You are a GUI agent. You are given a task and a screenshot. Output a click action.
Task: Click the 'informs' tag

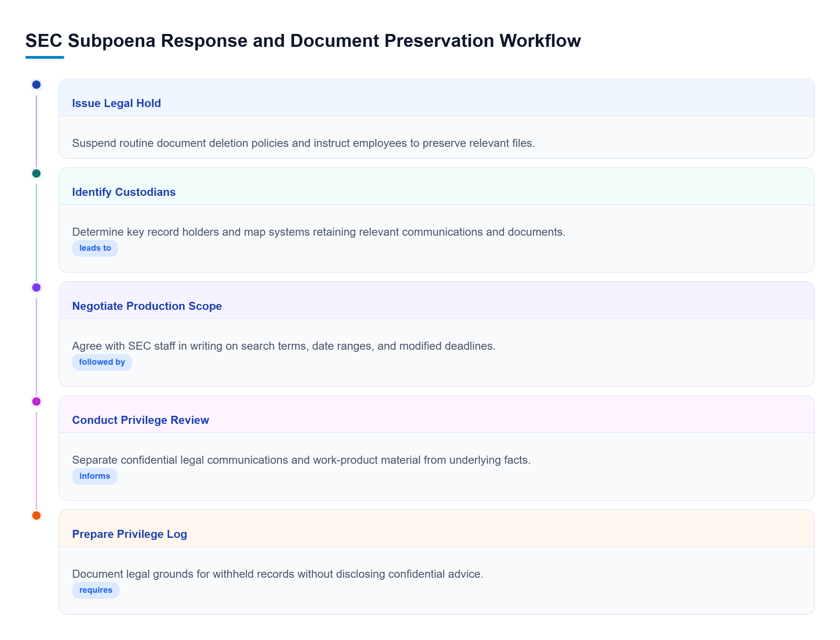(94, 476)
